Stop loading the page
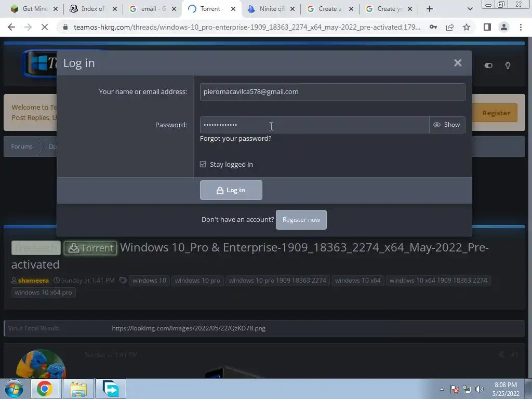The height and width of the screenshot is (399, 532). [x=45, y=27]
